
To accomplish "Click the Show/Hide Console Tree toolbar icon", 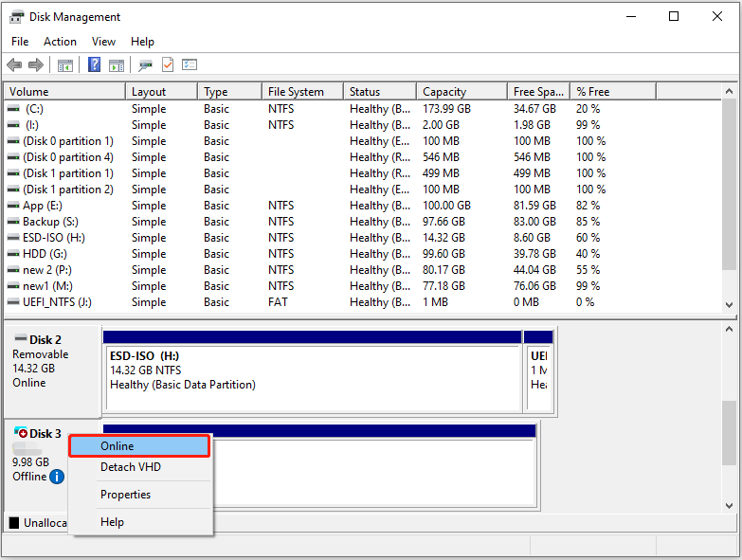I will (x=65, y=64).
